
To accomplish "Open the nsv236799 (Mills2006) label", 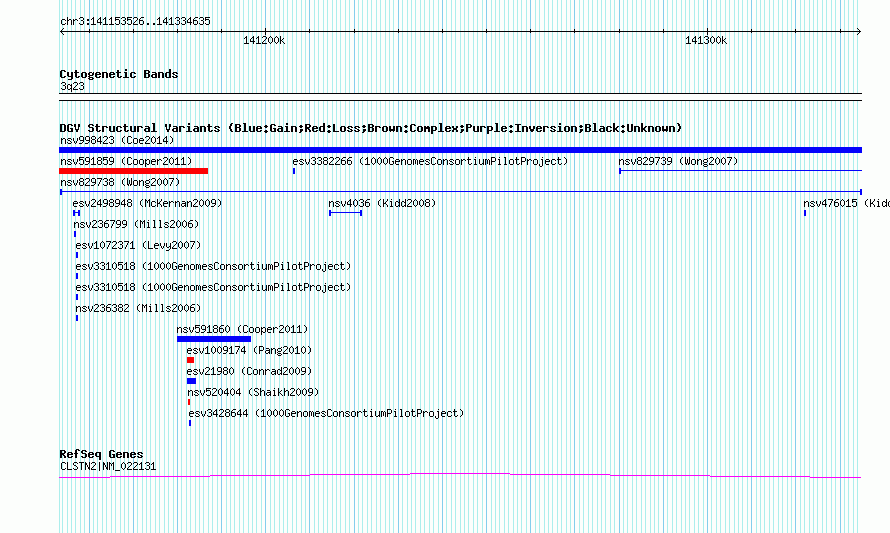I will (136, 224).
